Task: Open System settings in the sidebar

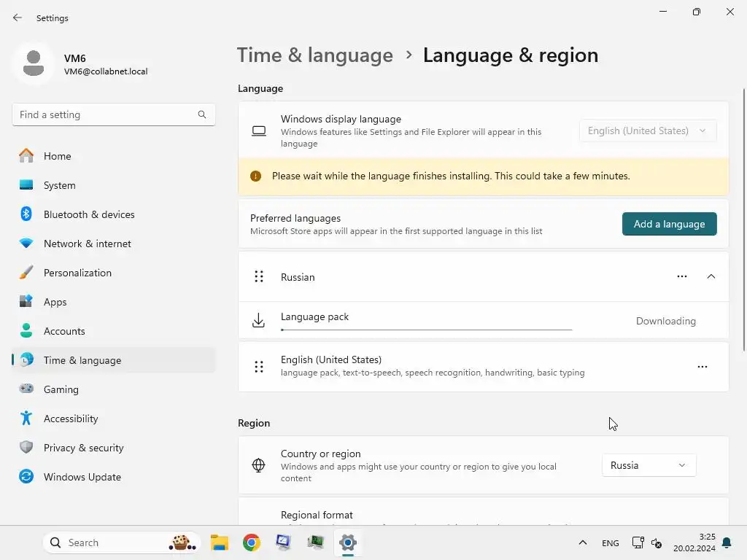Action: 113,185
